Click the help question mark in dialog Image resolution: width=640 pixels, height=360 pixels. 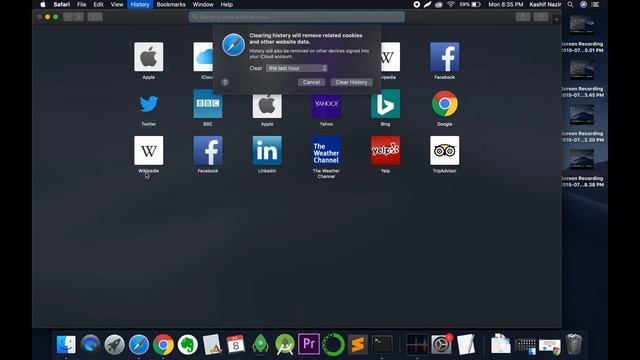click(225, 82)
